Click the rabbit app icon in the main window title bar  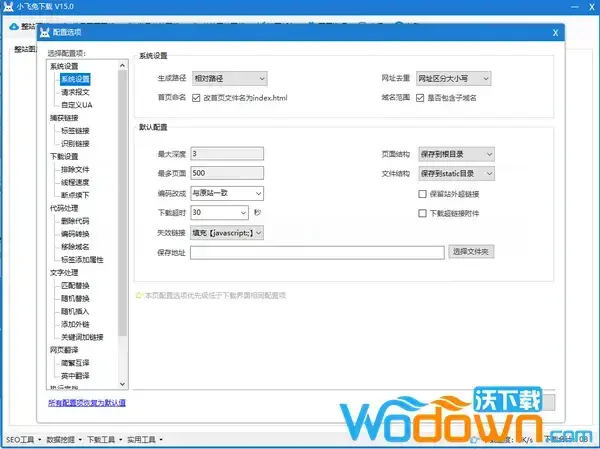coord(8,7)
